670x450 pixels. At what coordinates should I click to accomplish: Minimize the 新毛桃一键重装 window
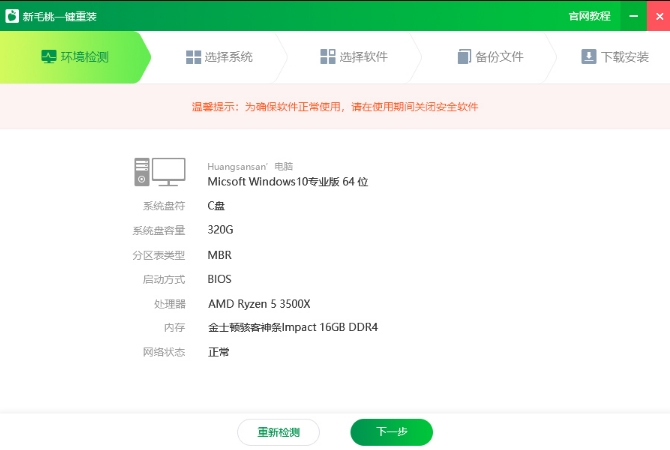coord(634,16)
